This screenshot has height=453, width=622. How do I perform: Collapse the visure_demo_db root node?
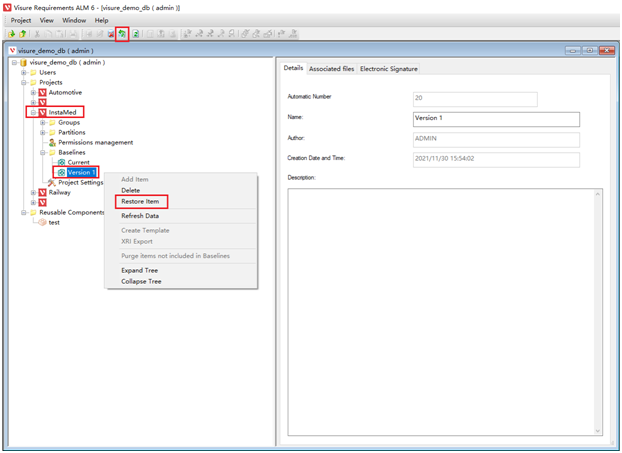[14, 63]
